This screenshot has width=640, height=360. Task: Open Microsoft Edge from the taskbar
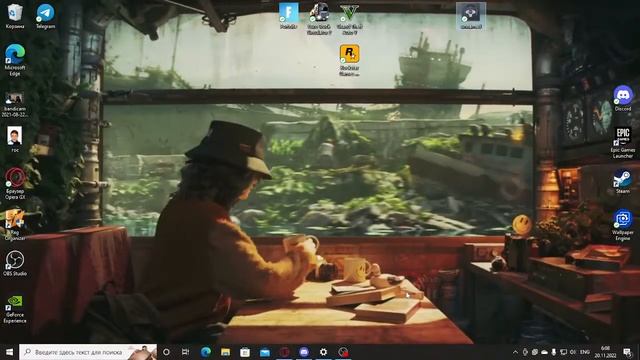pyautogui.click(x=205, y=352)
